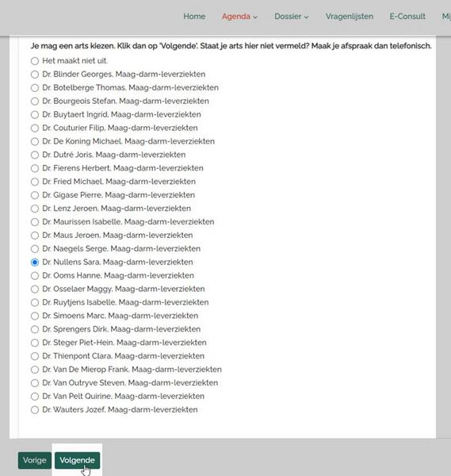Image resolution: width=451 pixels, height=476 pixels.
Task: Pick Dr. Steger Piet-Hein radio button
Action: click(35, 343)
